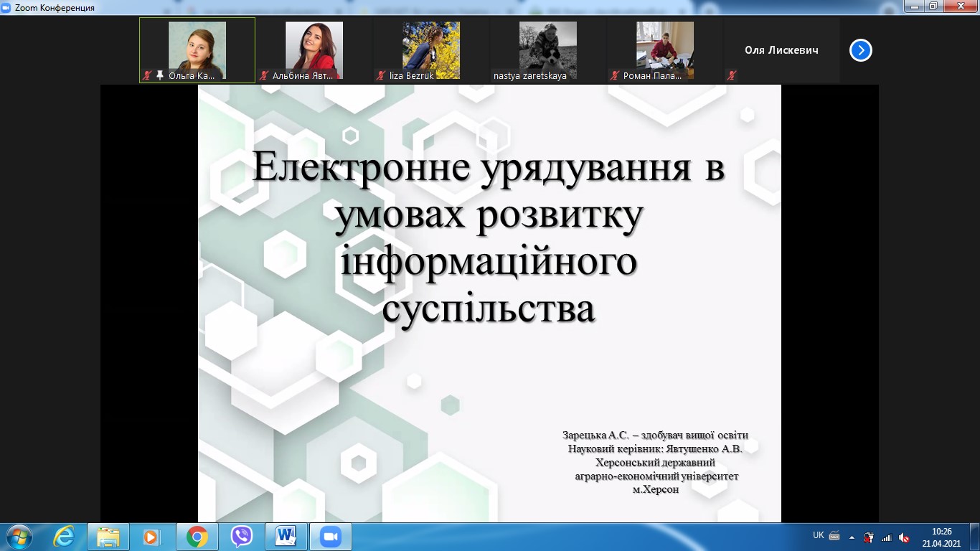Click muted mic icon on liza Bezruk's tile

pyautogui.click(x=381, y=75)
